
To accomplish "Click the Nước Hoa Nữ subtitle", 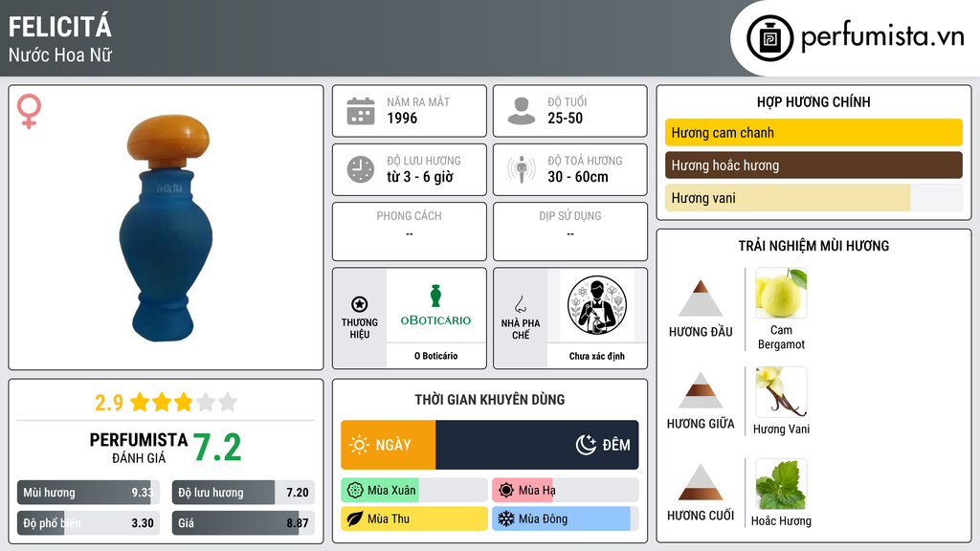I will tap(60, 55).
